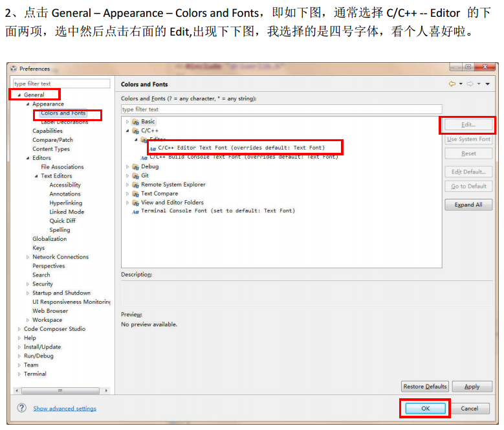Viewport: 504px width, 430px height.
Task: Click the left tree horizontal scrollbar thumb
Action: pyautogui.click(x=60, y=390)
